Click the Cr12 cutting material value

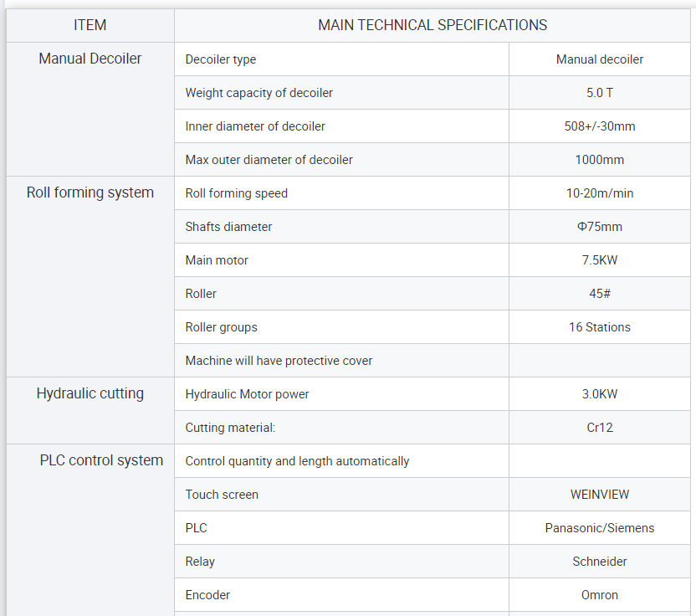tap(599, 428)
